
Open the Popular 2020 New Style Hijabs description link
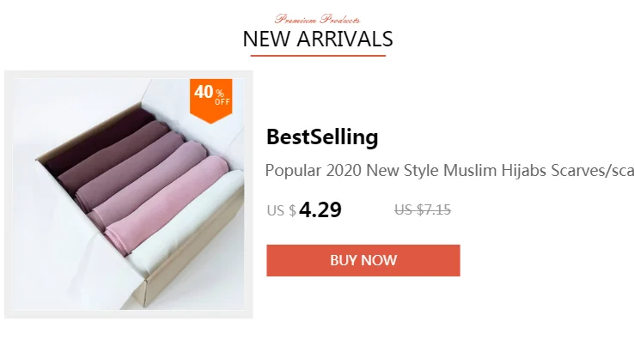tap(449, 171)
